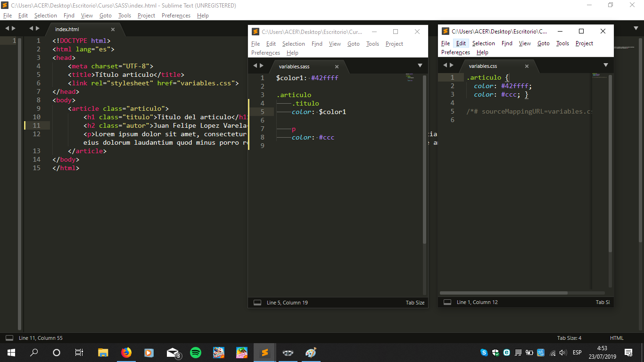Open Firefox from the taskbar

pyautogui.click(x=126, y=353)
